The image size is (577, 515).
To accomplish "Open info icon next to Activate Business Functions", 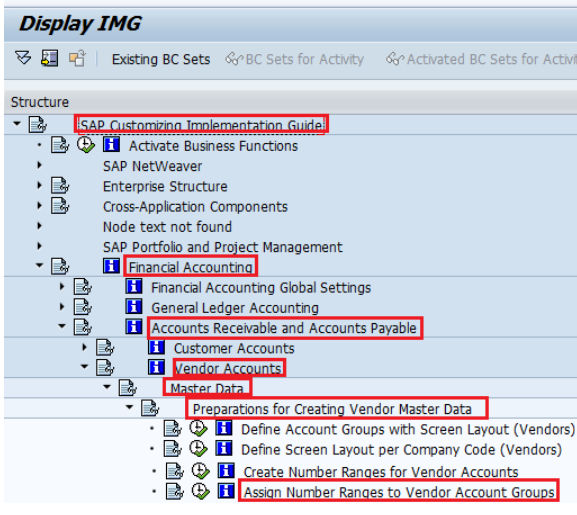I will [x=111, y=145].
